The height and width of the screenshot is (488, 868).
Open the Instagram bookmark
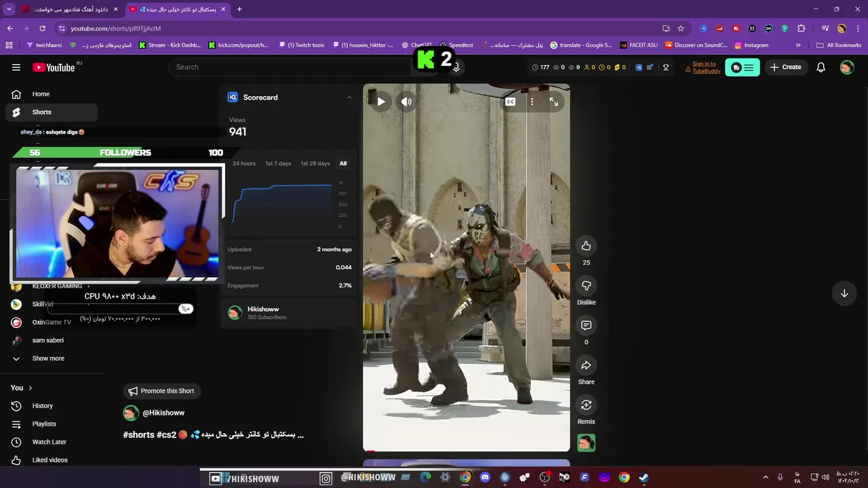coord(752,45)
